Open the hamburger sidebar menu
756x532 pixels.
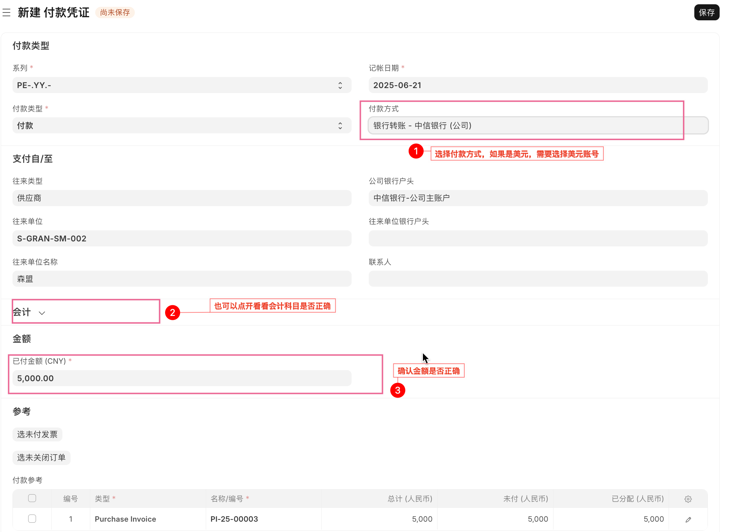coord(6,13)
